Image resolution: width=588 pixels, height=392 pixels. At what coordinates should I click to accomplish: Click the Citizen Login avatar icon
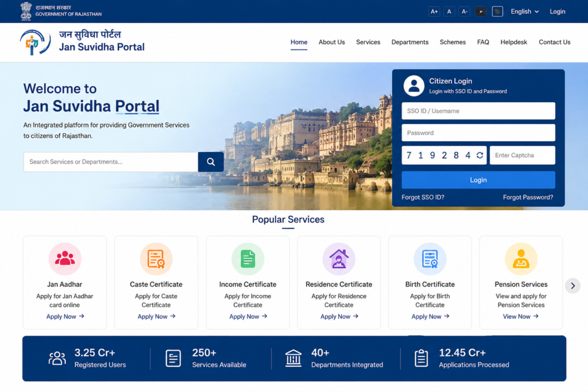(x=413, y=86)
